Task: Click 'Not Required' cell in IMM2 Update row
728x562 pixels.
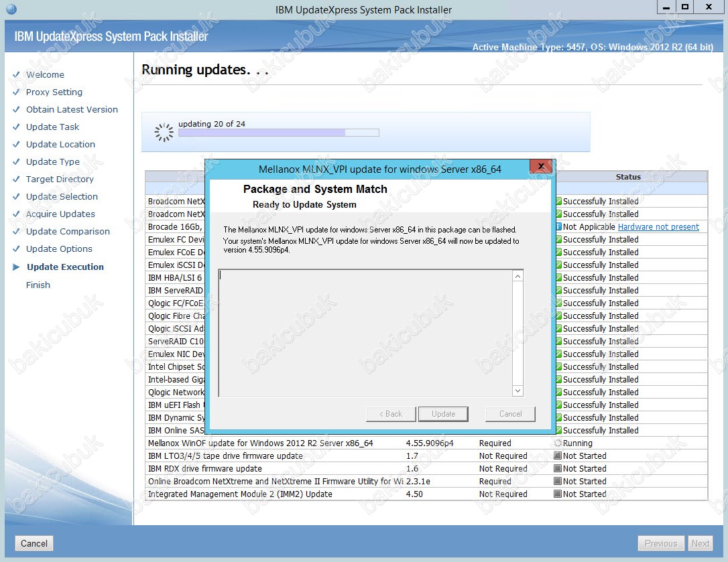Action: 503,494
